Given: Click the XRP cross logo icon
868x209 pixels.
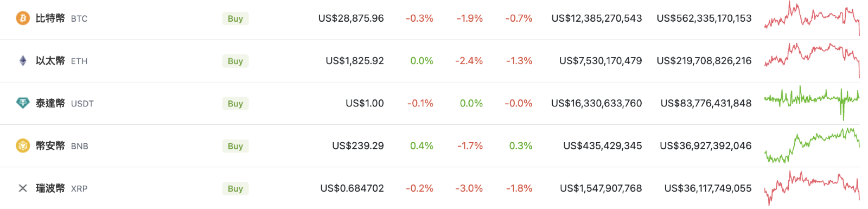Looking at the screenshot, I should tap(23, 188).
